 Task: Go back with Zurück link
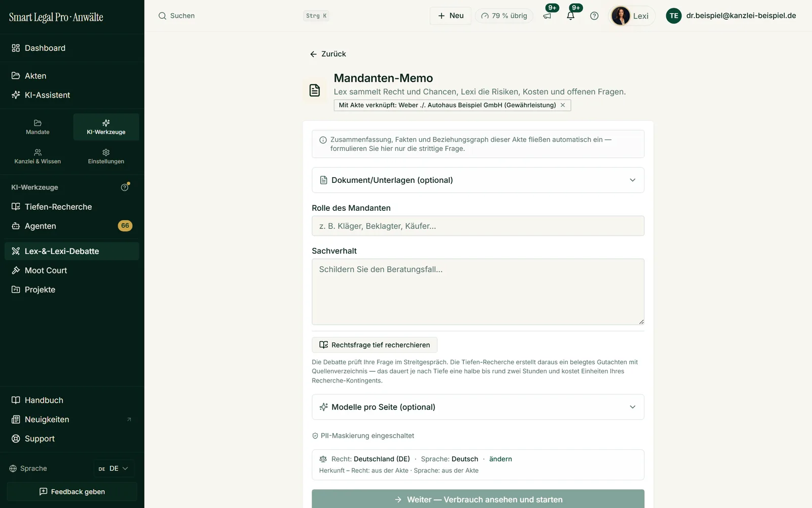tap(328, 54)
